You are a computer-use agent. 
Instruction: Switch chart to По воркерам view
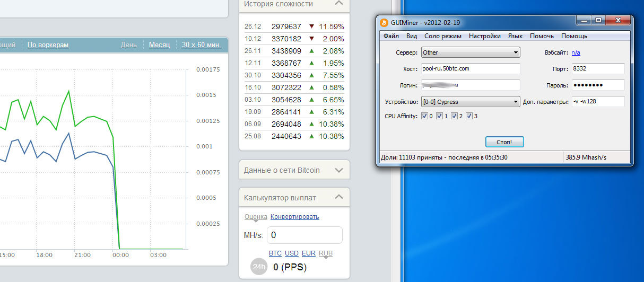[48, 45]
